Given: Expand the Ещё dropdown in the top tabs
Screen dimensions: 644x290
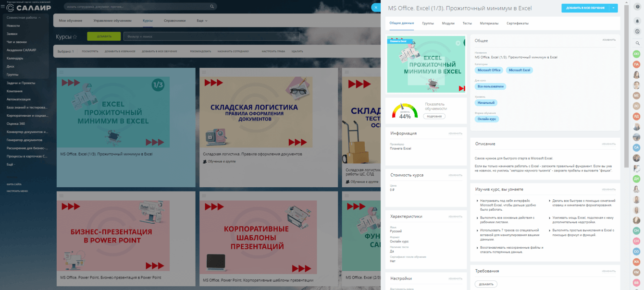Looking at the screenshot, I should coord(202,21).
